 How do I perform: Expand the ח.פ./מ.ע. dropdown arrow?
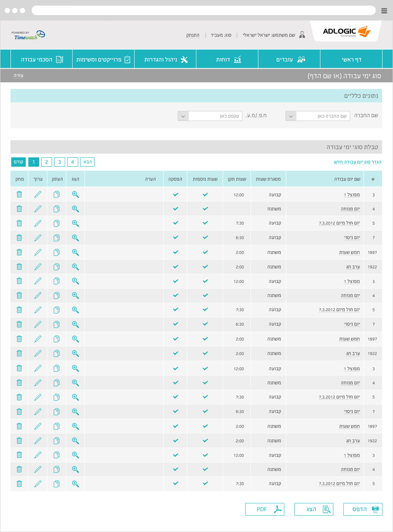[x=183, y=116]
